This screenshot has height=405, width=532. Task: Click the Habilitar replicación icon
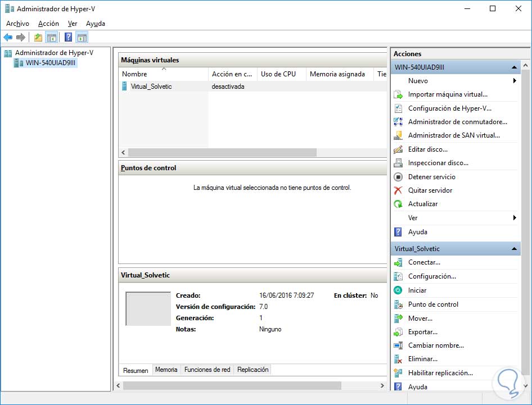pyautogui.click(x=398, y=373)
